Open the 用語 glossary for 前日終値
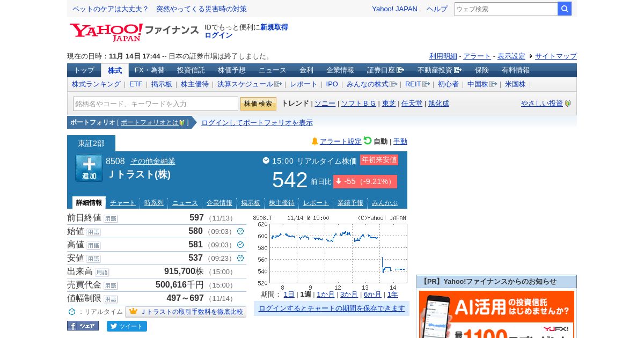 [x=111, y=218]
